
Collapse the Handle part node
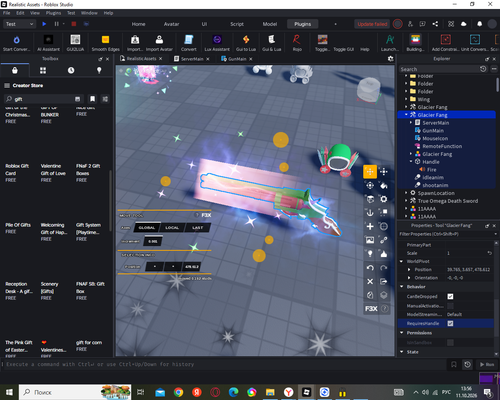(x=411, y=162)
